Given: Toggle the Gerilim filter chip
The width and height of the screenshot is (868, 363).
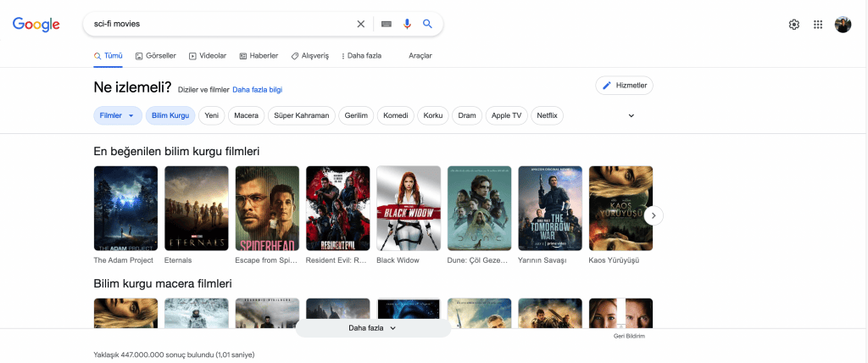Looking at the screenshot, I should (x=356, y=116).
